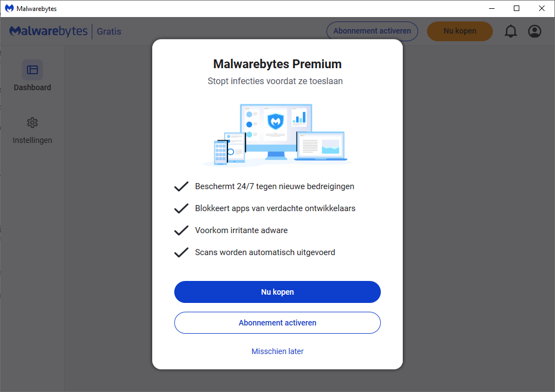The image size is (555, 392).
Task: Open the Dashboard icon in the sidebar
Action: (x=32, y=70)
